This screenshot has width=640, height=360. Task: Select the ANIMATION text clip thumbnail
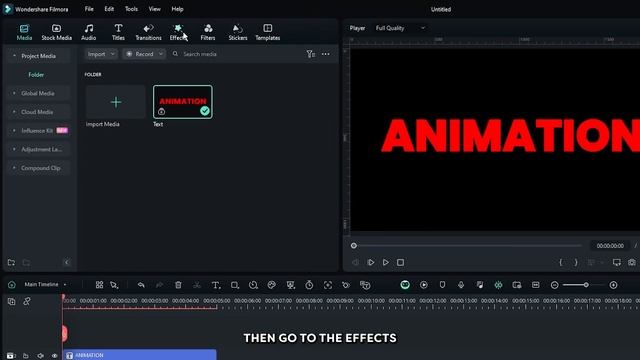coord(182,102)
